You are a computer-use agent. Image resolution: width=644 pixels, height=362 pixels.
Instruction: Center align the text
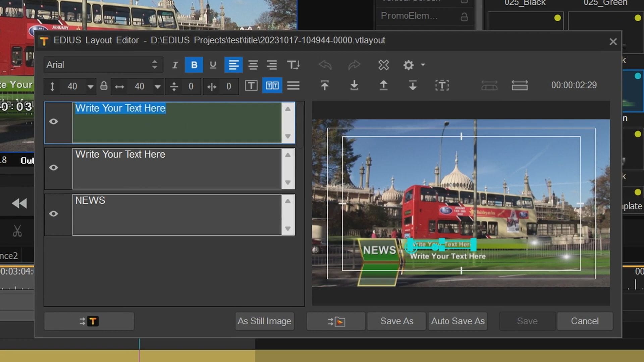[253, 65]
